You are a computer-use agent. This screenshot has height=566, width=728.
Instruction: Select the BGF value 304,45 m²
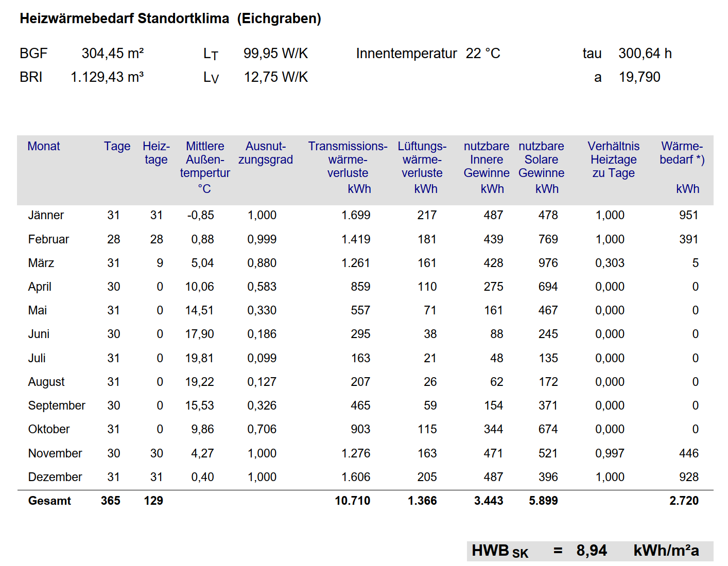point(113,54)
